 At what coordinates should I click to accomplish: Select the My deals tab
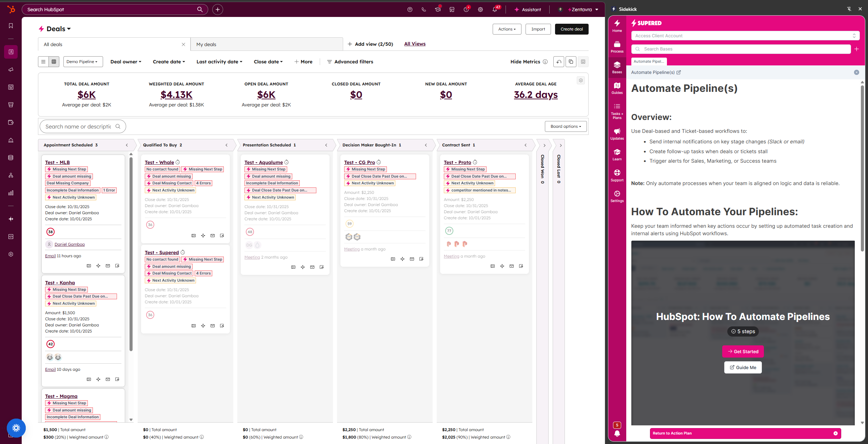coord(267,44)
